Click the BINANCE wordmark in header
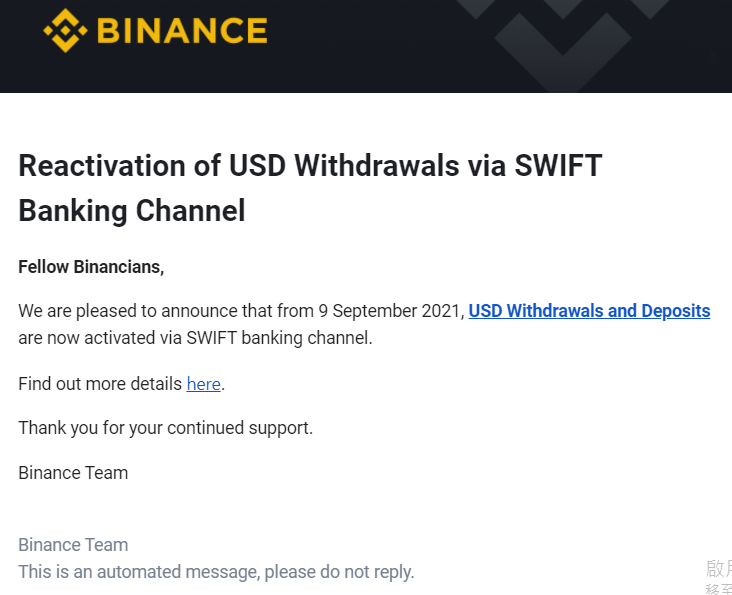The width and height of the screenshot is (732, 595). tap(182, 31)
